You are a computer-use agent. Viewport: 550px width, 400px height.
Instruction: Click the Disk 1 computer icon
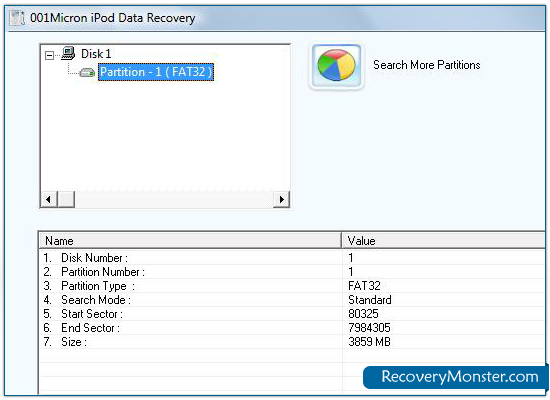[x=68, y=53]
